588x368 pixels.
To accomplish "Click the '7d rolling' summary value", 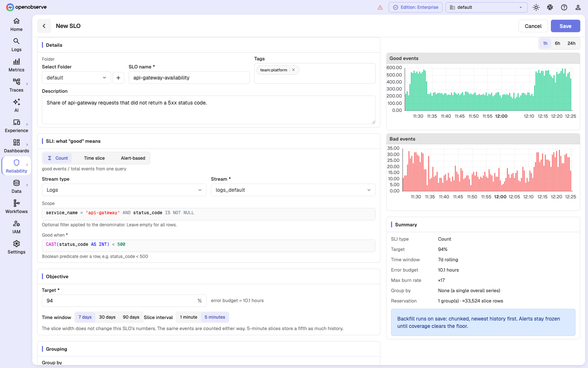I will coord(448,260).
